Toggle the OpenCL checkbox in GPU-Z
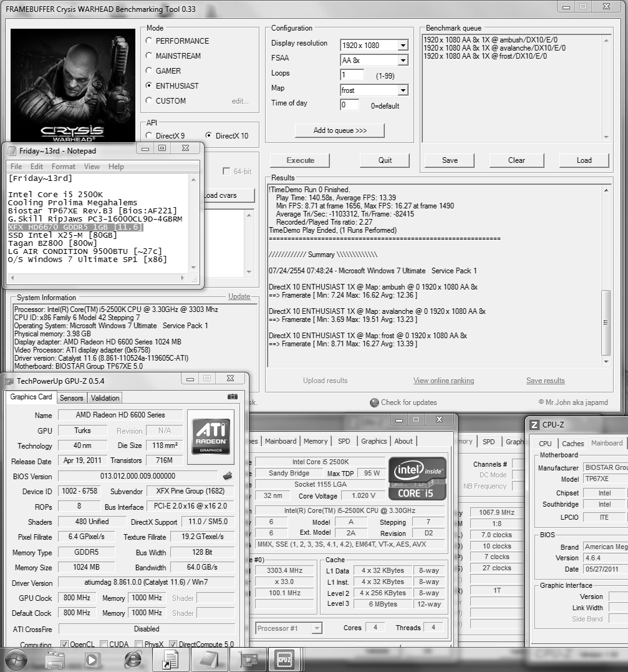The width and height of the screenshot is (628, 672). (64, 644)
